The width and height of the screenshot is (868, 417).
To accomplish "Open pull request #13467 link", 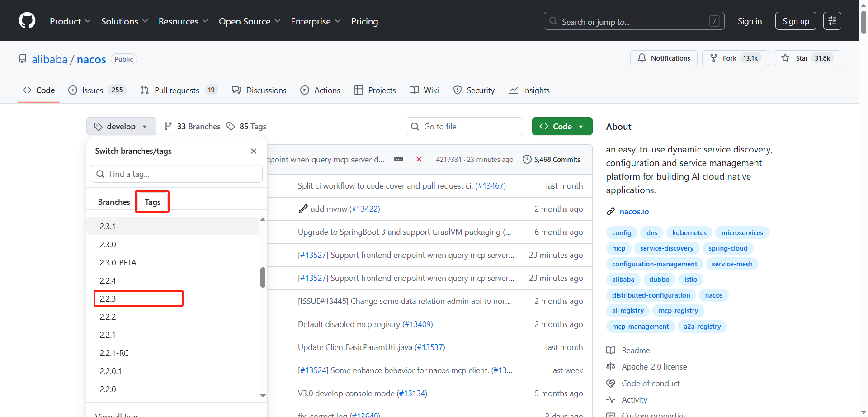I will [491, 186].
